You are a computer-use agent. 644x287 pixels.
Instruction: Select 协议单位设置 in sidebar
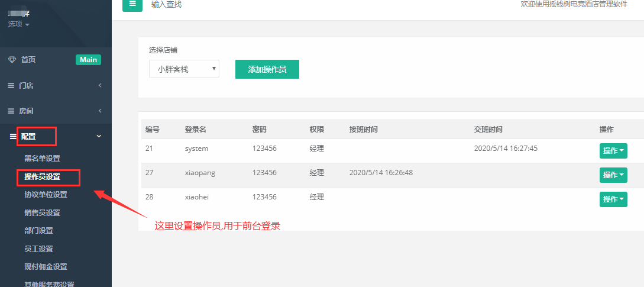tap(46, 195)
